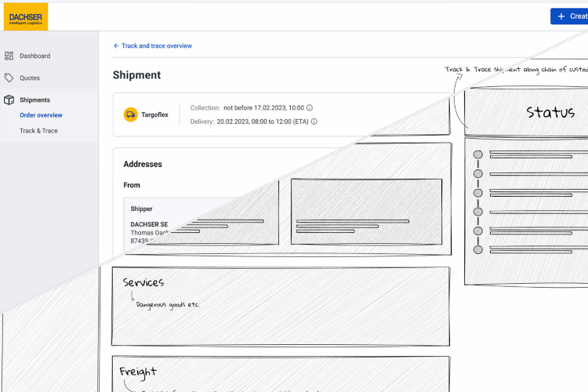The image size is (588, 392).
Task: Click info icon beside Collection time
Action: [x=310, y=107]
